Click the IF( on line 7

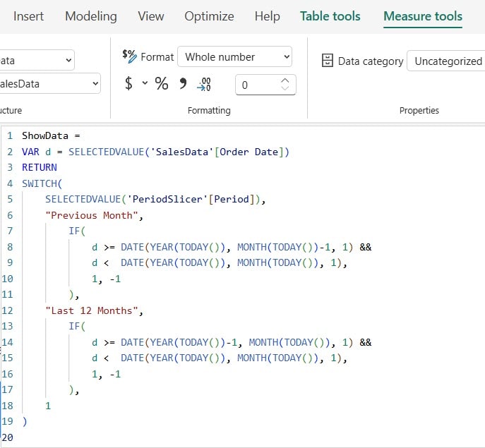click(x=77, y=231)
